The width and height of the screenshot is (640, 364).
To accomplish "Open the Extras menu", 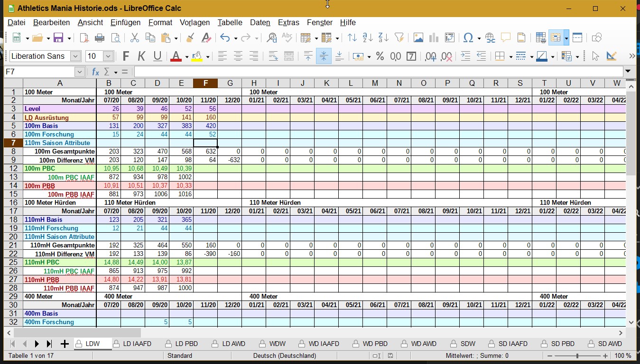I will click(288, 22).
